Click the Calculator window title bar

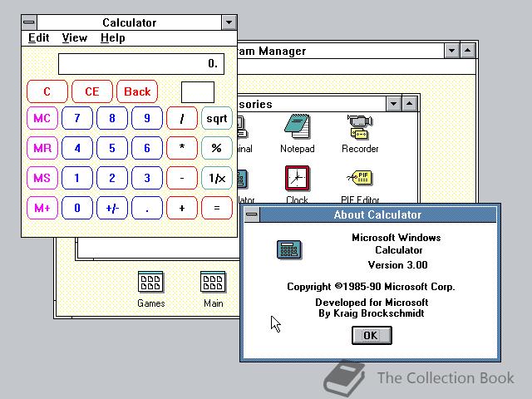coord(130,22)
